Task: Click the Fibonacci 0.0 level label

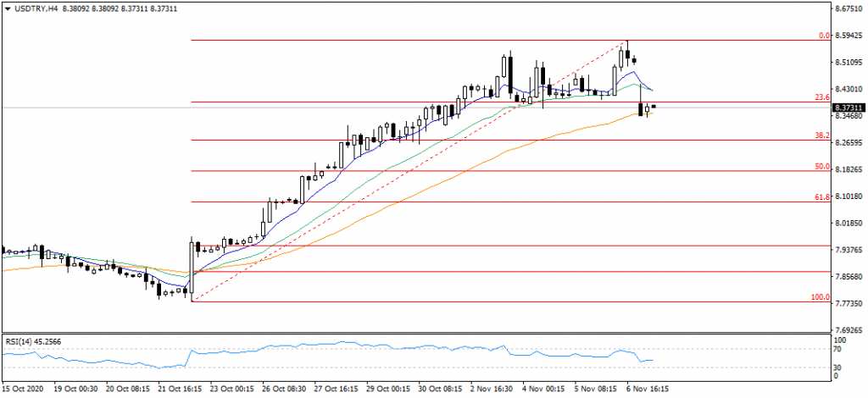Action: point(823,36)
